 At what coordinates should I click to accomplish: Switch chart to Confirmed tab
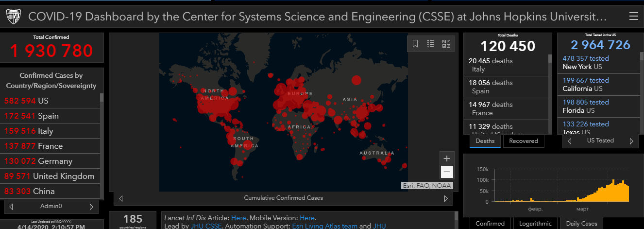(490, 224)
